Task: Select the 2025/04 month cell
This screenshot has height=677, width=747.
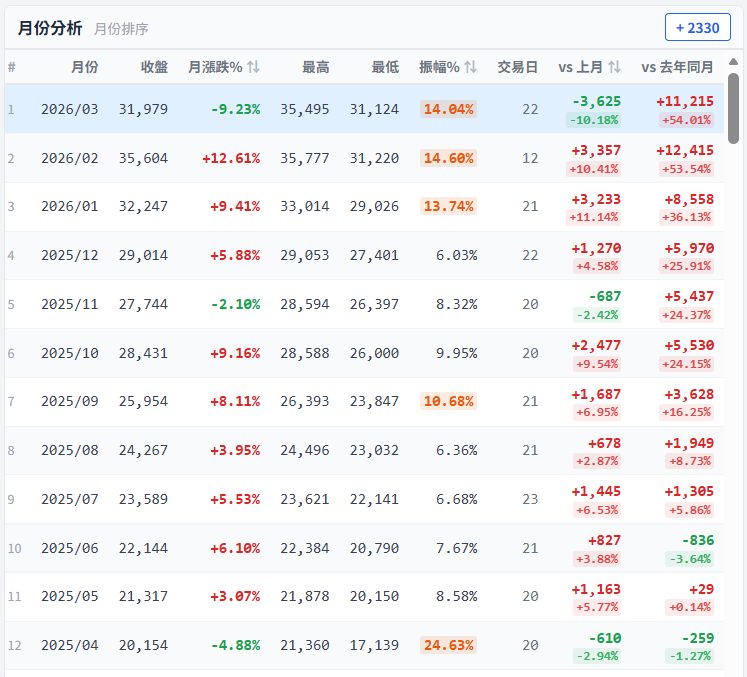Action: pyautogui.click(x=70, y=645)
